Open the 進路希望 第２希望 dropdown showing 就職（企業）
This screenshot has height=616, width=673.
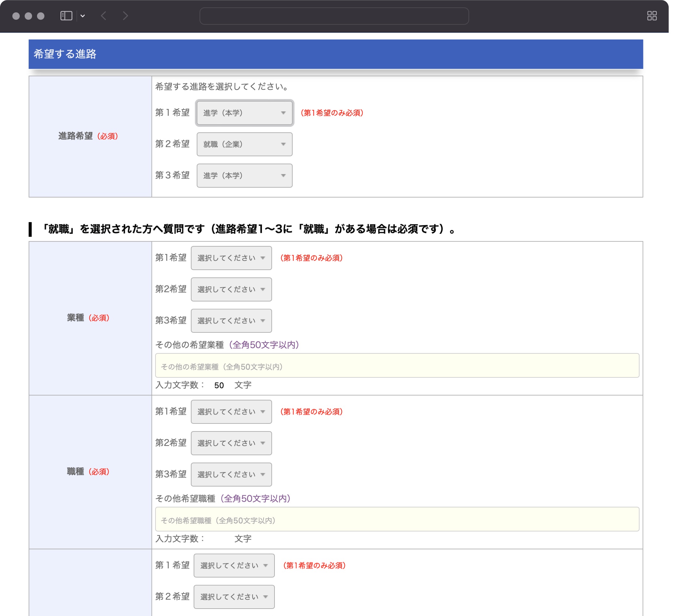tap(245, 144)
